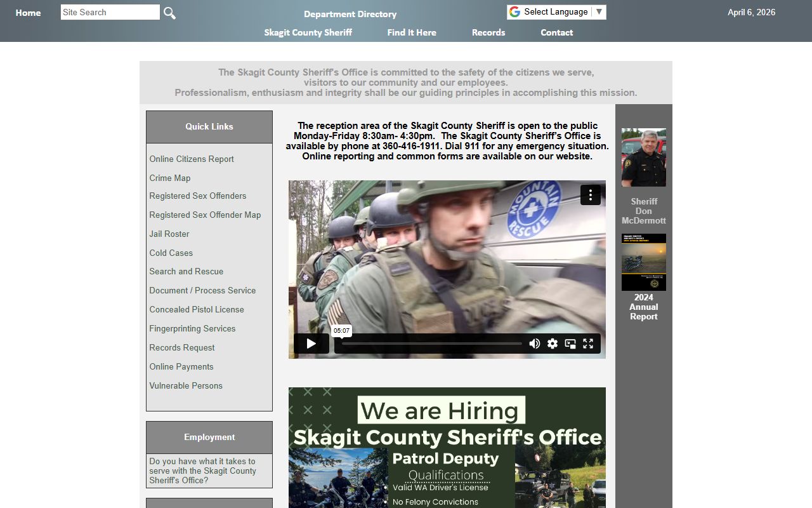This screenshot has height=508, width=812.
Task: Open the Jail Roster quick link
Action: point(169,234)
